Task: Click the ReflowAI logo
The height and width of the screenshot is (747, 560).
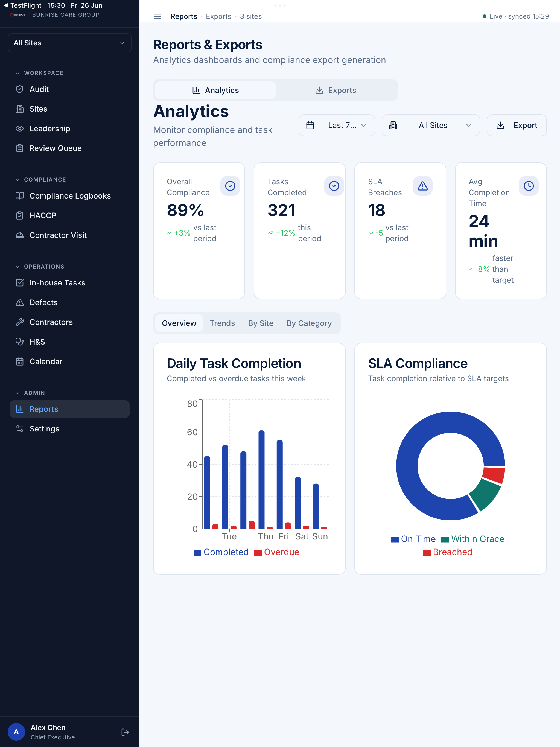Action: point(18,15)
